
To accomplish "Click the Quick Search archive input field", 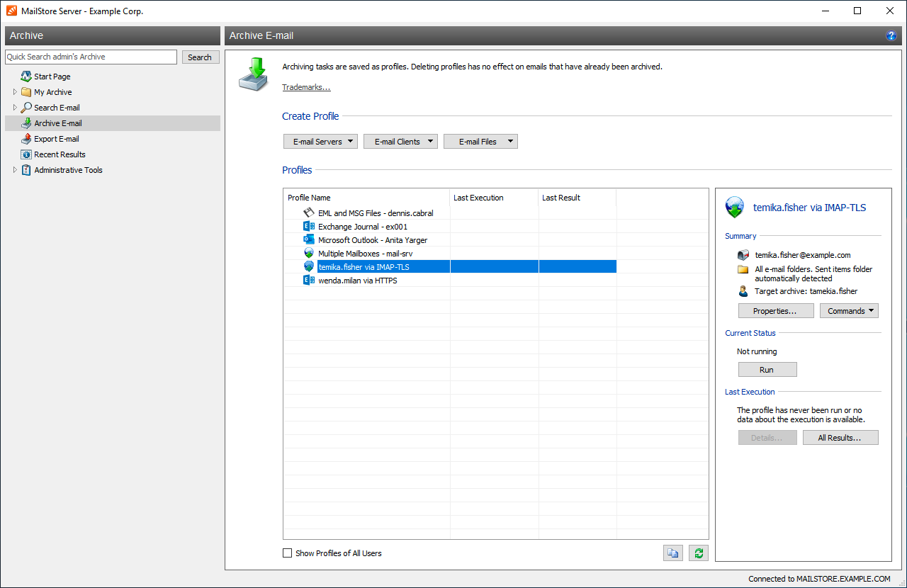I will (91, 57).
